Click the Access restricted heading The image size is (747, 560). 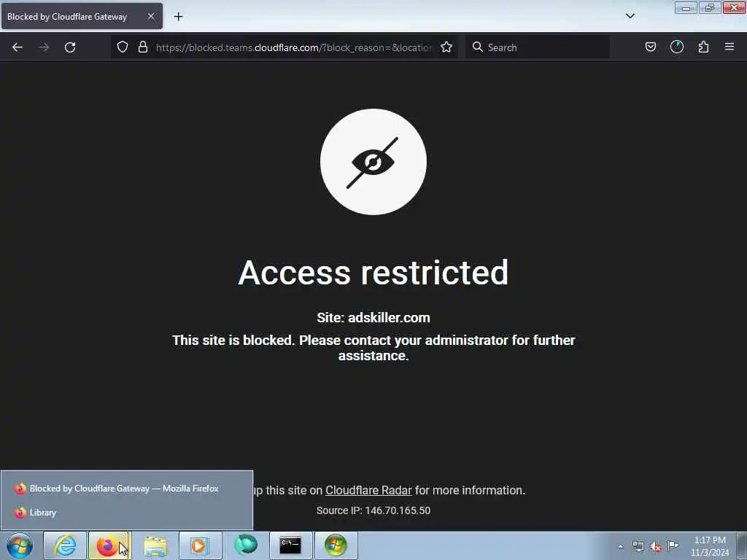coord(373,273)
